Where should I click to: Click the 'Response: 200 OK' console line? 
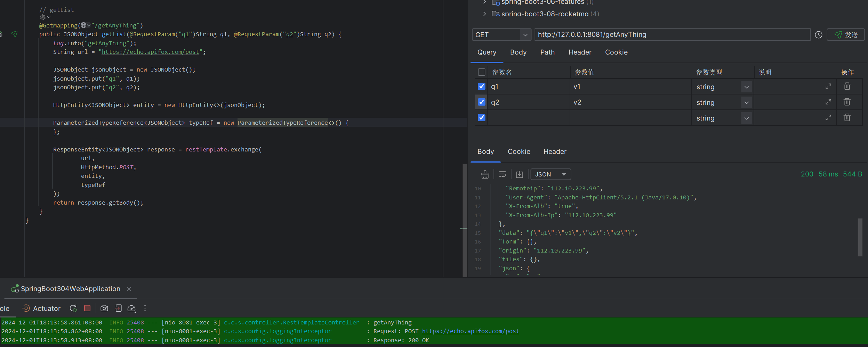[x=401, y=340]
